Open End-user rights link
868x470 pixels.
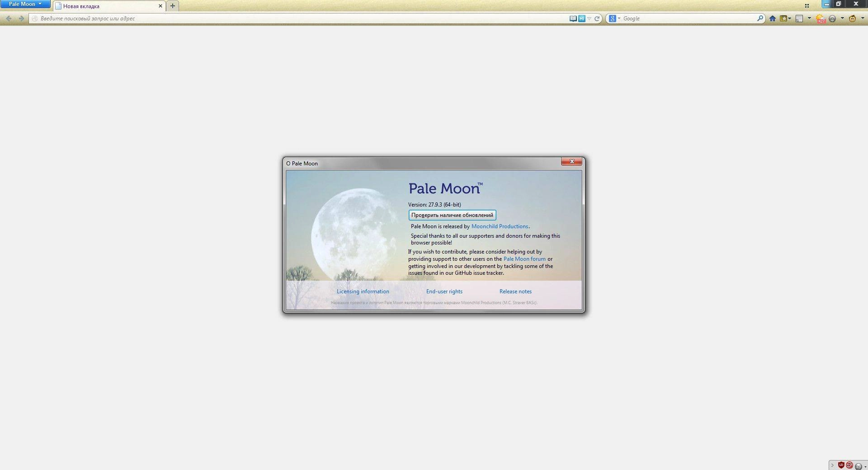(444, 291)
